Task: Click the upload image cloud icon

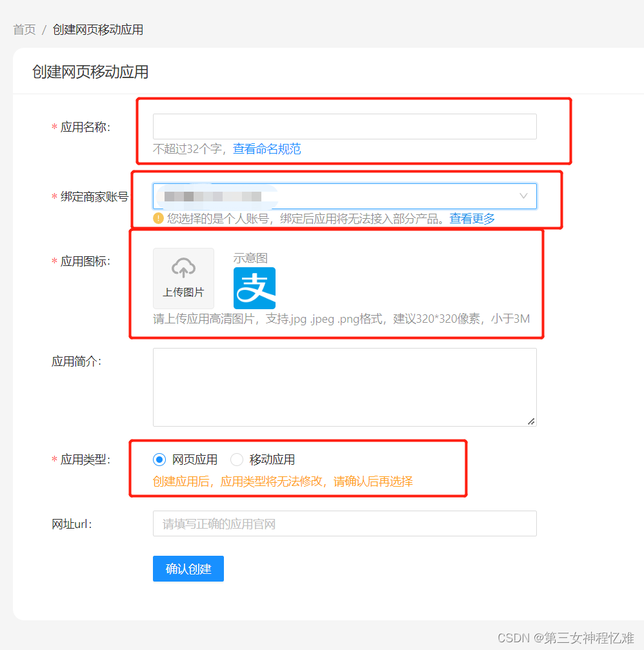Action: coord(183,268)
